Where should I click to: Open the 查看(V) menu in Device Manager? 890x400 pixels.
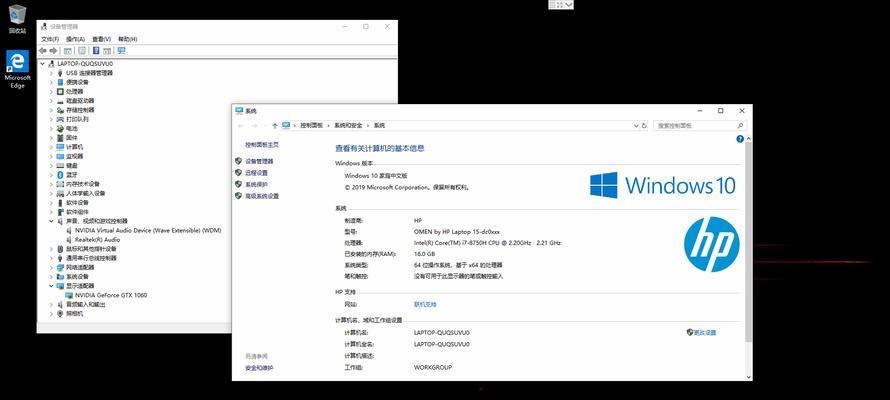pos(102,39)
